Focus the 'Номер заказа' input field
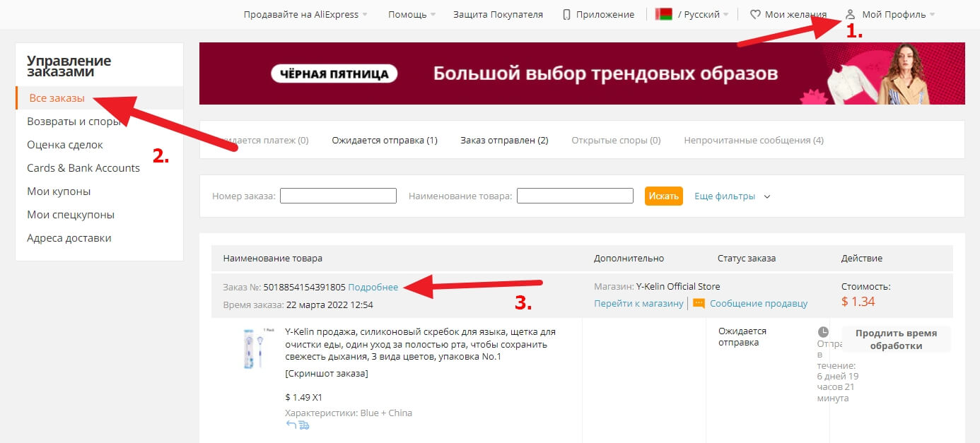Screen dimensions: 980x443 pos(338,196)
